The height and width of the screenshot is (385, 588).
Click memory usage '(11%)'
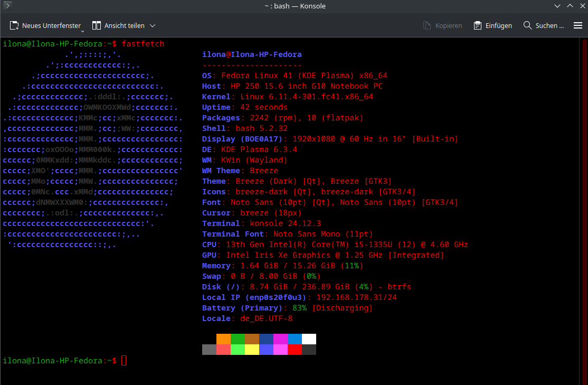pos(352,266)
